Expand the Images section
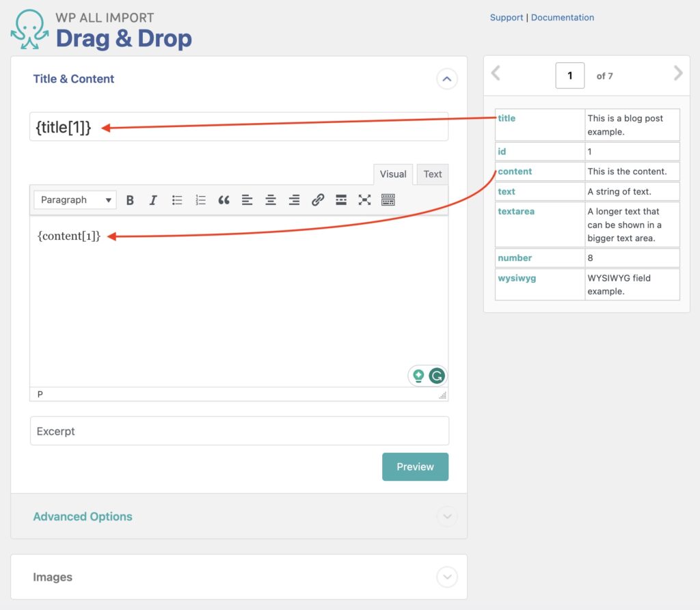700x610 pixels. [446, 577]
